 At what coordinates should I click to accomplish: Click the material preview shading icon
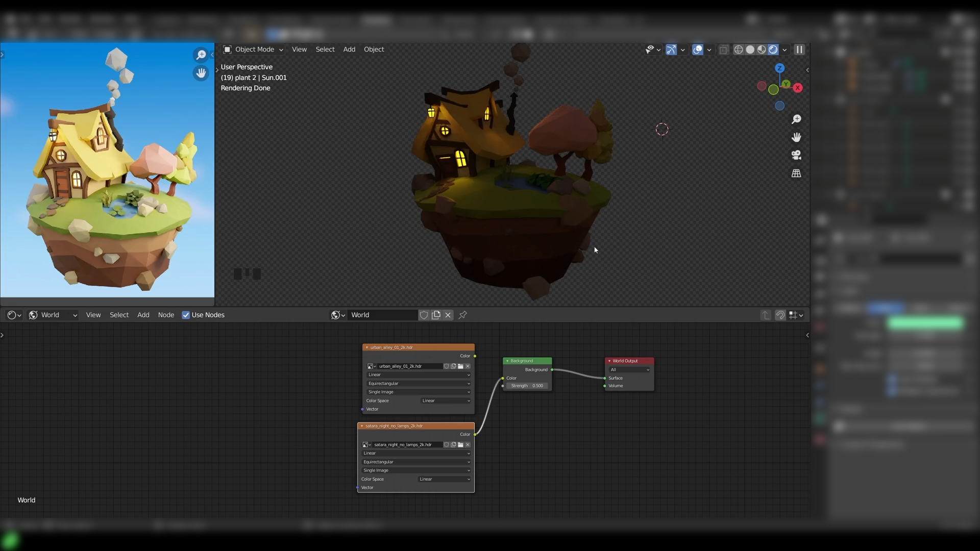click(761, 49)
